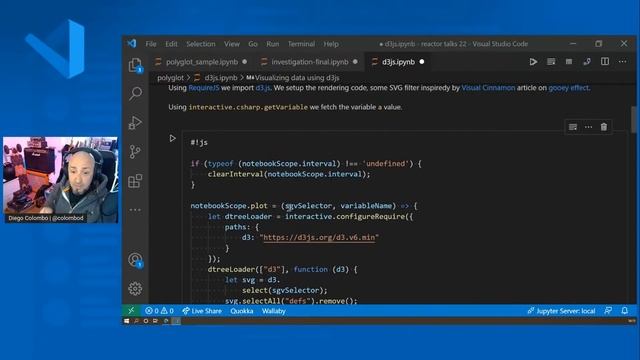
Task: Open the Selection menu
Action: 201,44
